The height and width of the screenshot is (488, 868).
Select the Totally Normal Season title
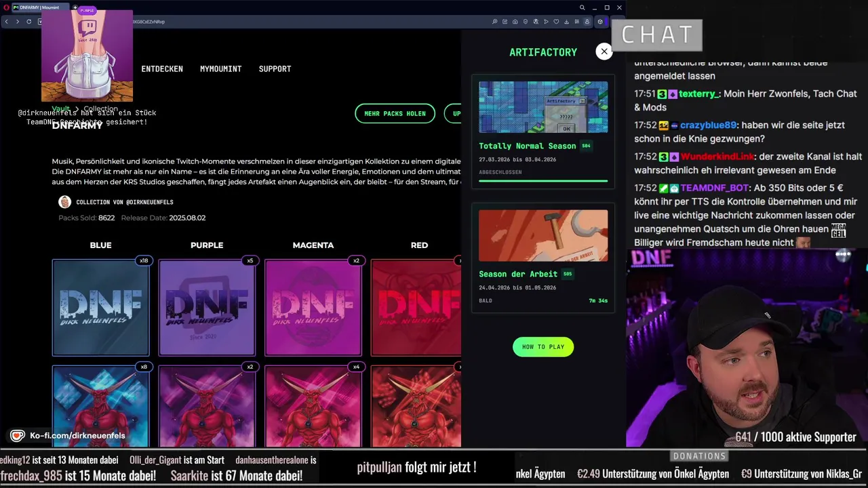[527, 146]
